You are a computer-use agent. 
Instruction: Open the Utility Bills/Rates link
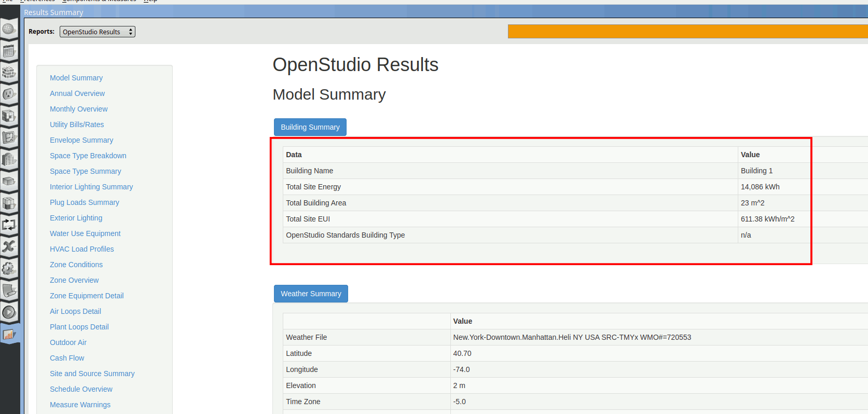click(77, 125)
